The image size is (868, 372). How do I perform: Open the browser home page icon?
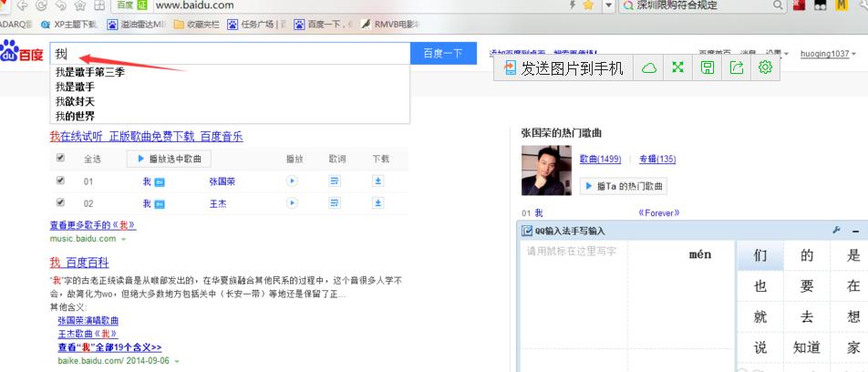tap(79, 5)
